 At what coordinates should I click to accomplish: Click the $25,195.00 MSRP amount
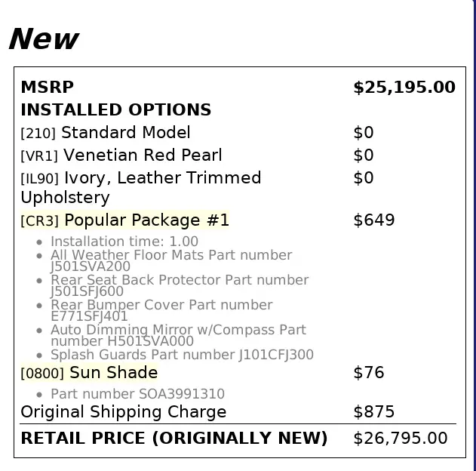[404, 87]
